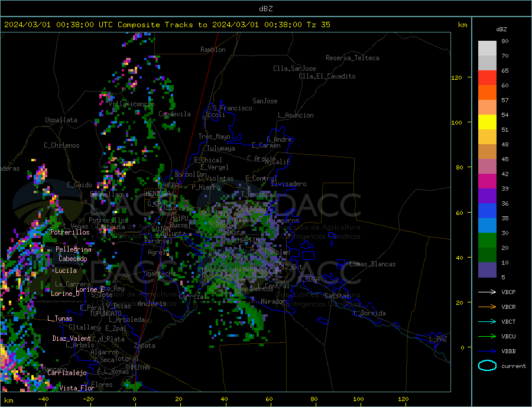
Task: Click the green VBCU arrow icon in the legend
Action: coord(487,337)
